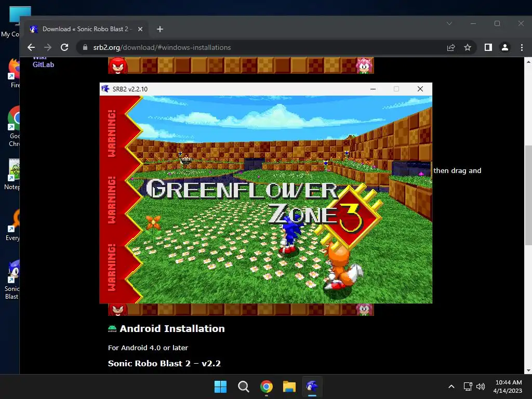Select the Notepad++ desktop shortcut
Viewport: 532px width, 399px height.
[13, 174]
